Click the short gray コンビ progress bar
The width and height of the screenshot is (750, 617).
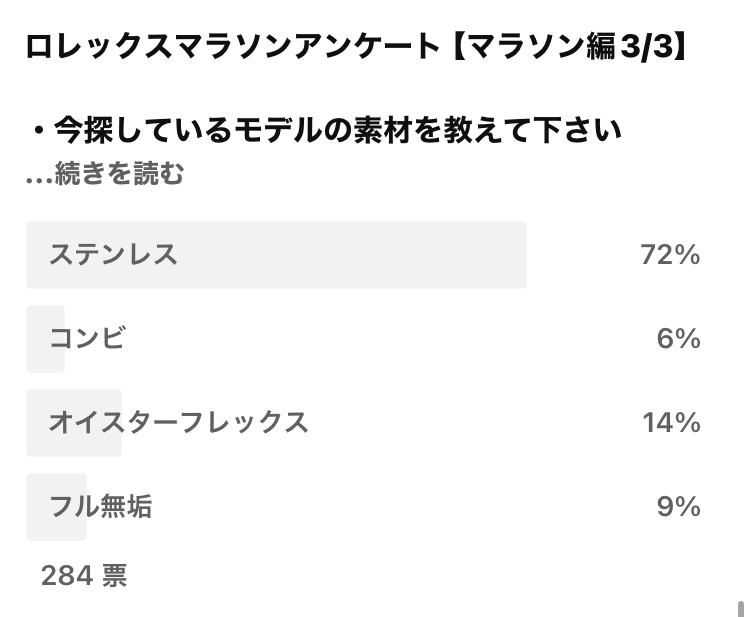45,339
